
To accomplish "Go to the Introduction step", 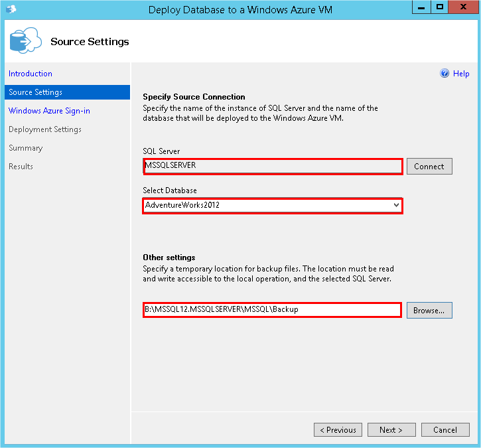I will pos(31,74).
